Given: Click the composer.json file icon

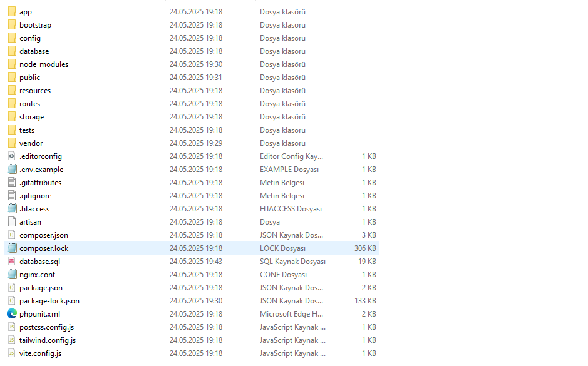Looking at the screenshot, I should point(12,235).
